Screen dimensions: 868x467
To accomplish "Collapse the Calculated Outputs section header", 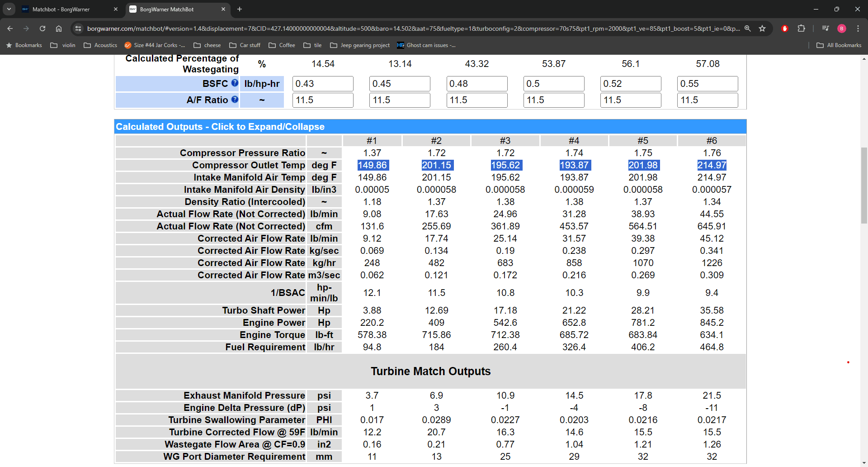I will 430,127.
